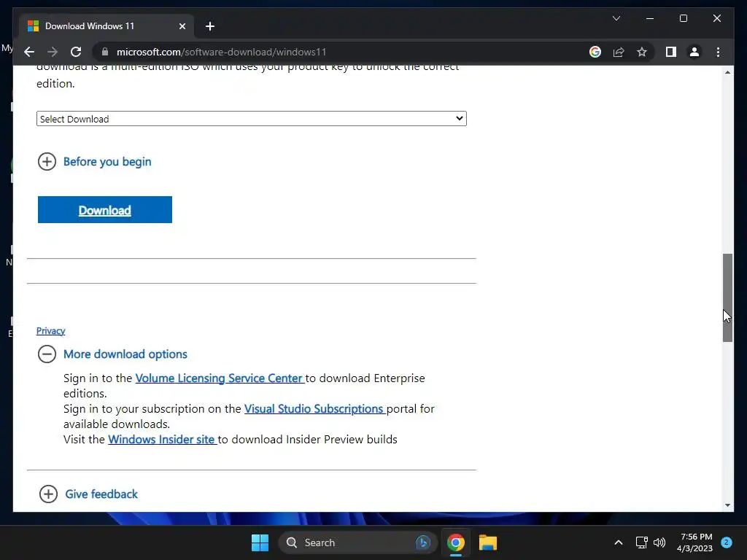Click the forward navigation arrow

53,52
